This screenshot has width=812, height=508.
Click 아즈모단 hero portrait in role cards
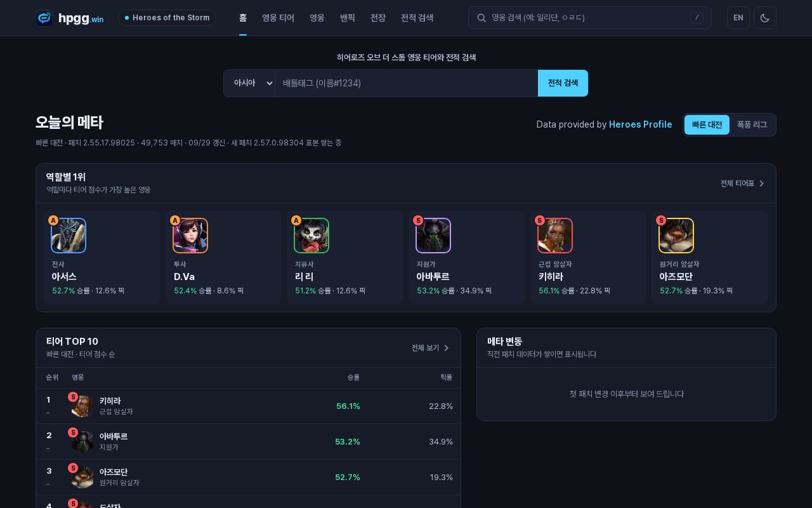coord(676,236)
